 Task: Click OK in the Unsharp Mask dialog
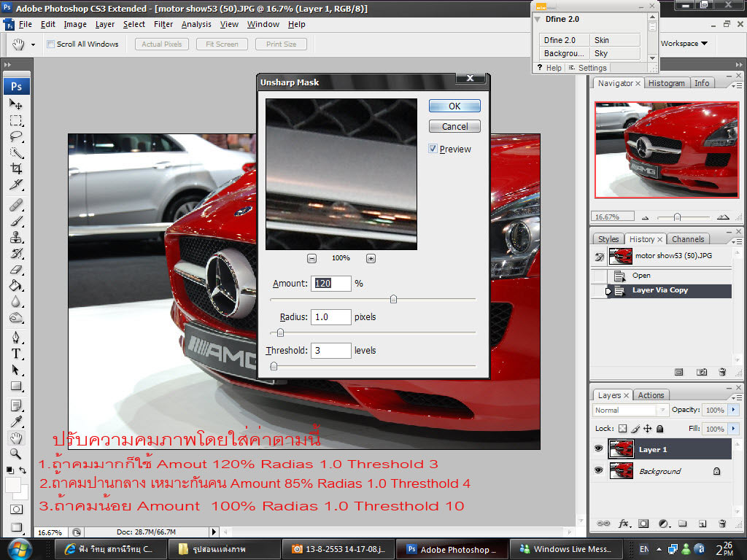coord(454,106)
